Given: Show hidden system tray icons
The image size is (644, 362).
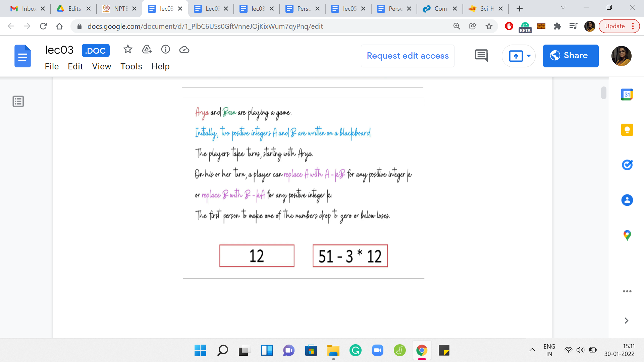Looking at the screenshot, I should [532, 350].
